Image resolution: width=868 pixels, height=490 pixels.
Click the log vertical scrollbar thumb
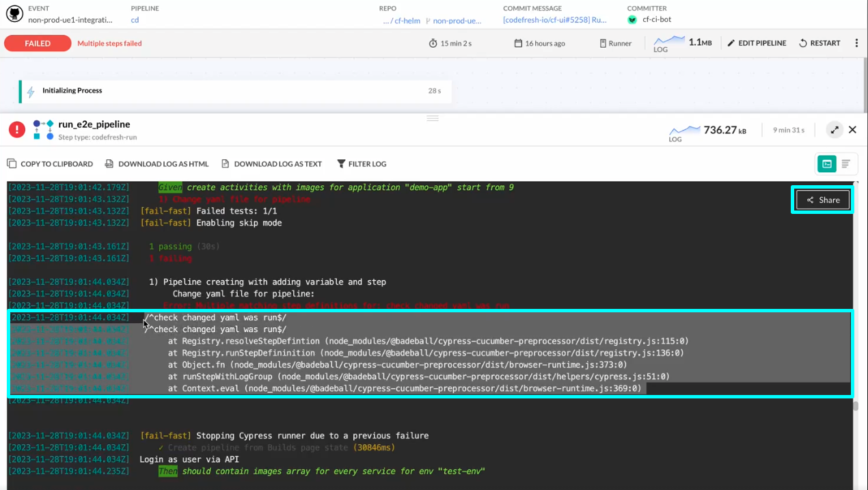point(855,406)
